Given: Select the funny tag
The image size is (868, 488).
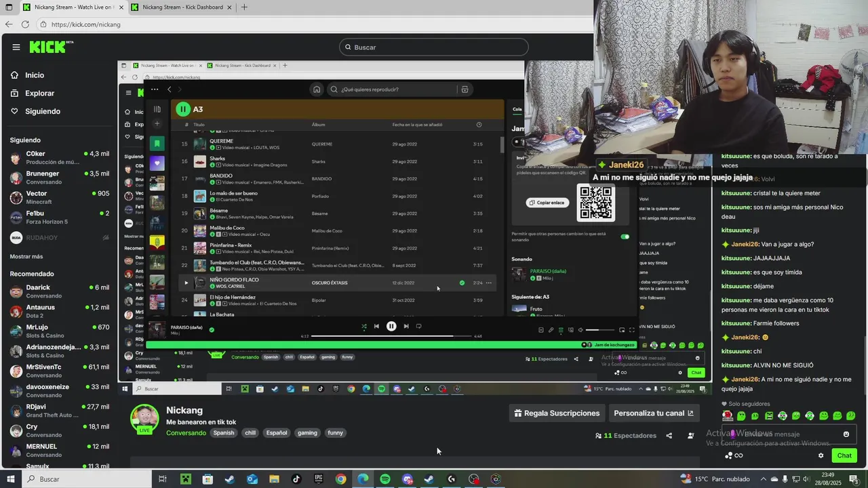Looking at the screenshot, I should tap(336, 432).
